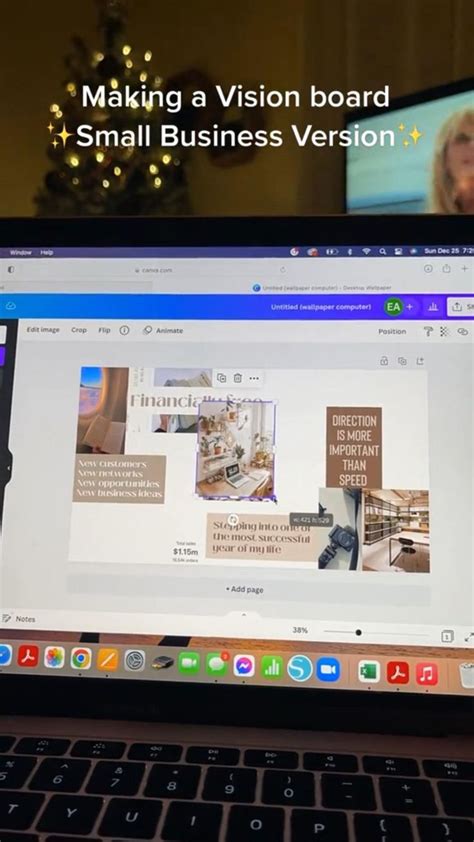Click the rotate handle below selected image

(233, 519)
